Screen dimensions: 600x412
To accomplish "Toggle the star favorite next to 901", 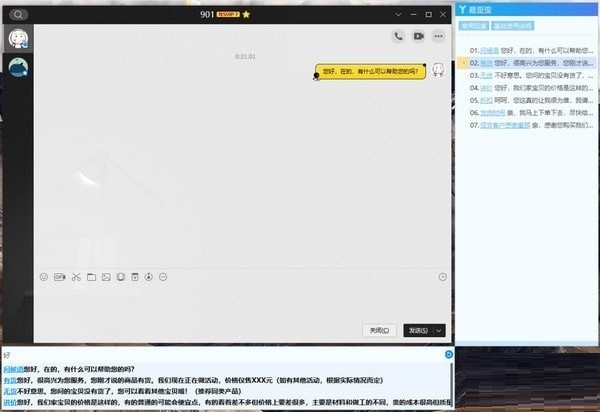I will tap(246, 15).
